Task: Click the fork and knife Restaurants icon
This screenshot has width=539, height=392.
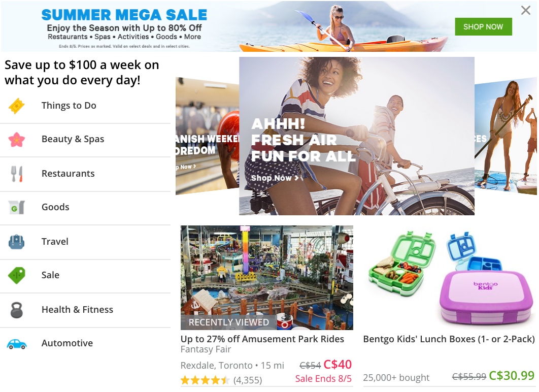Action: (x=17, y=174)
